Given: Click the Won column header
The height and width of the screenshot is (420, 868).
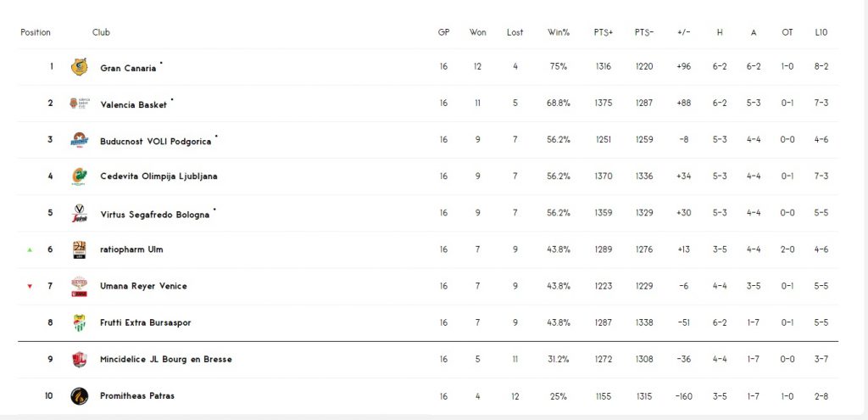Looking at the screenshot, I should click(x=478, y=33).
